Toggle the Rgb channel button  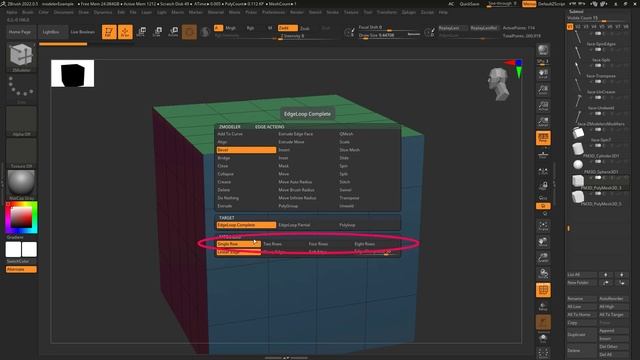(x=250, y=28)
